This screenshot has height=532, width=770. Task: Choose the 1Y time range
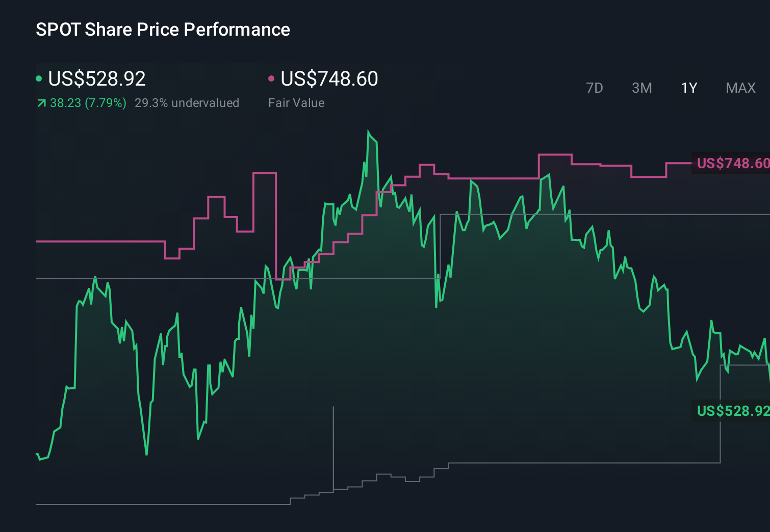[689, 88]
